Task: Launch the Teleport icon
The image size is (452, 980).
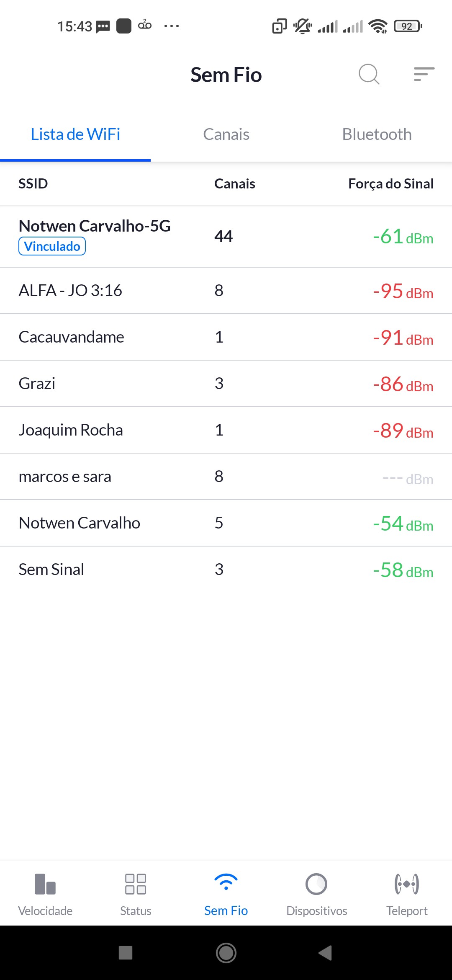Action: (x=407, y=884)
